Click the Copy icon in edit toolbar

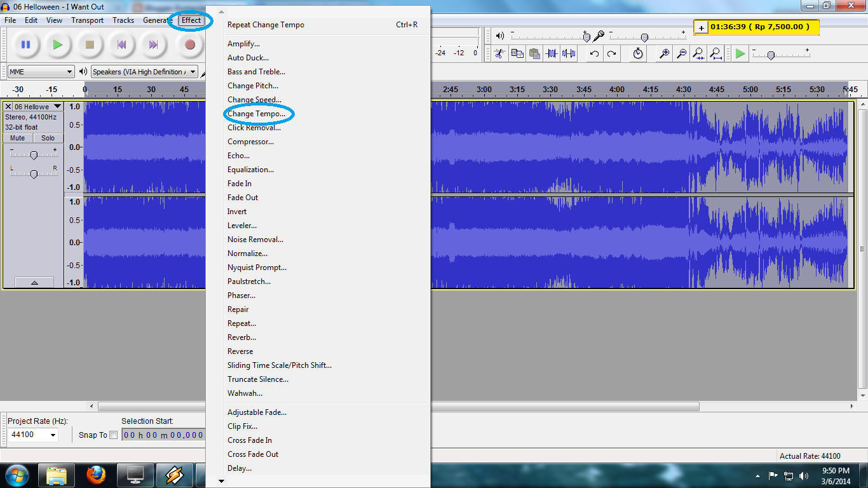(x=517, y=53)
